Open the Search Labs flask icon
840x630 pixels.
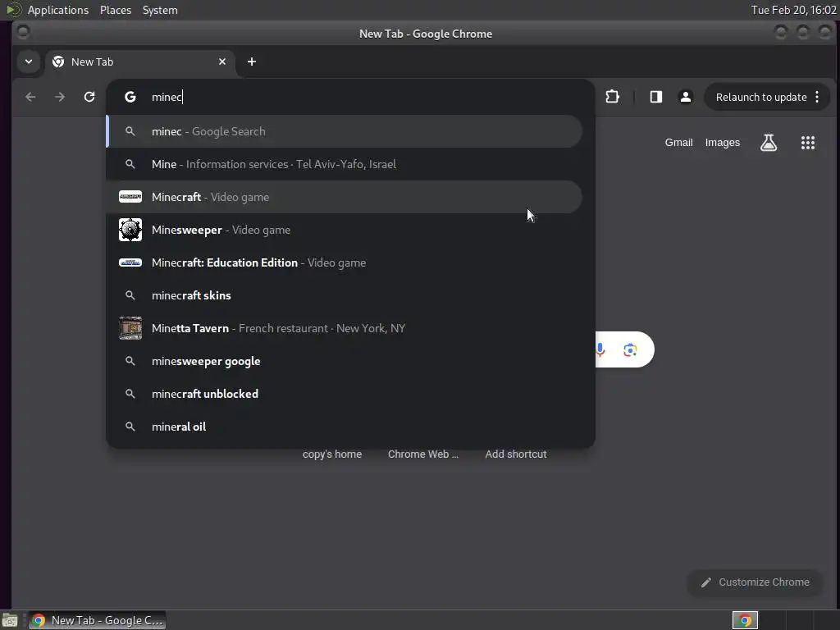[769, 143]
